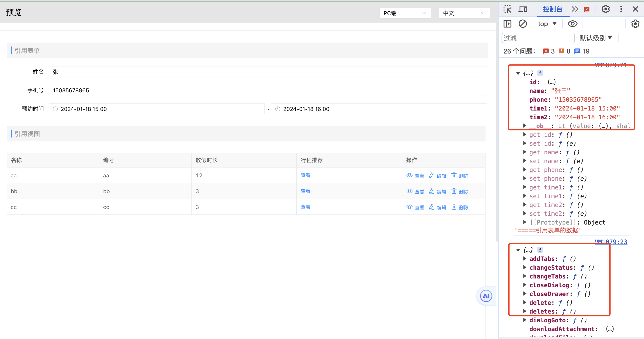Viewport: 644px width, 339px height.
Task: Click the floating Ai assistant icon
Action: tap(486, 296)
